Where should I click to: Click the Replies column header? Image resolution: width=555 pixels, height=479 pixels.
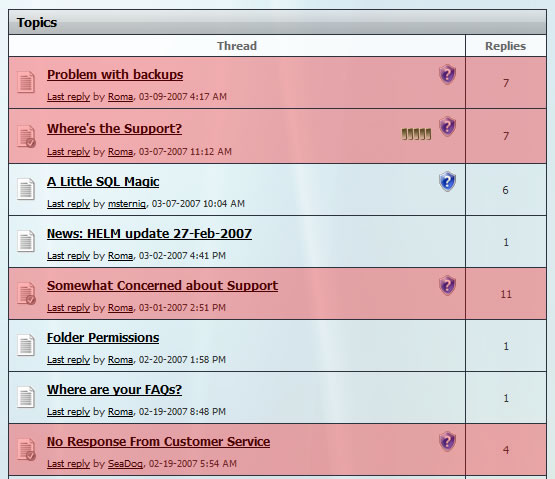point(505,46)
